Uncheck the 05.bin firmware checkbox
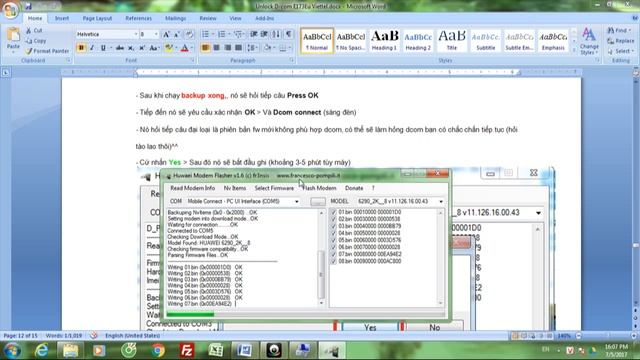This screenshot has height=360, width=640. click(333, 240)
